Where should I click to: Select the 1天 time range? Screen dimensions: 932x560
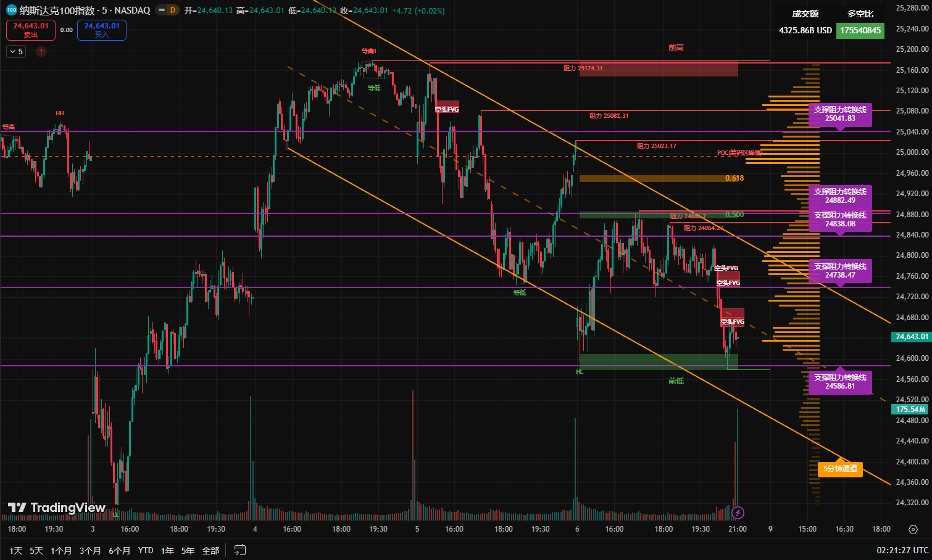point(16,550)
